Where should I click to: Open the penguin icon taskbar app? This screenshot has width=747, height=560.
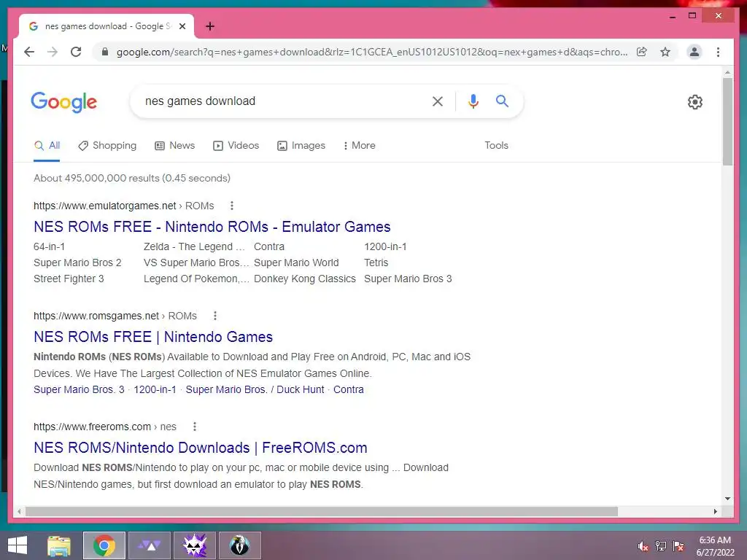pyautogui.click(x=240, y=545)
